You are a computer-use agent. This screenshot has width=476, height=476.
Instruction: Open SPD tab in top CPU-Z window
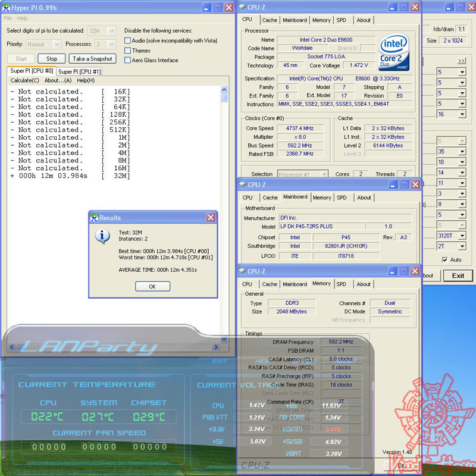[x=341, y=20]
